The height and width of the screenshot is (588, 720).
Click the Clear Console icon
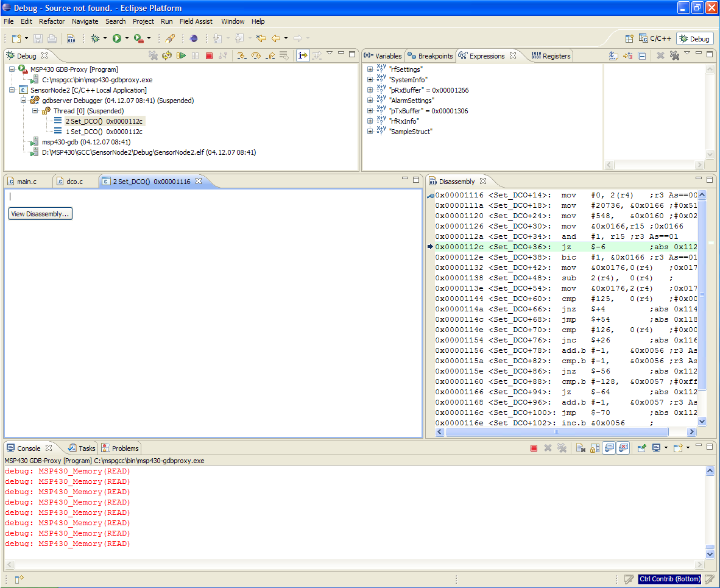click(x=581, y=448)
